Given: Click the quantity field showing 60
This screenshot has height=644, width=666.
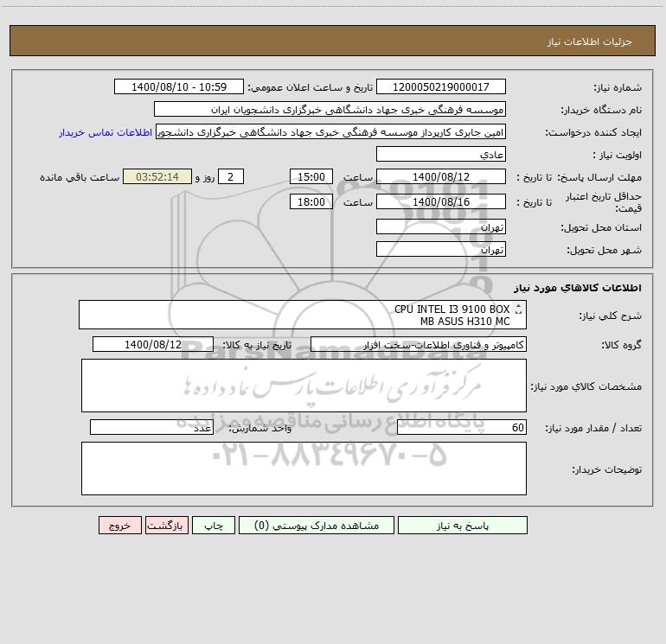Looking at the screenshot, I should click(x=462, y=427).
